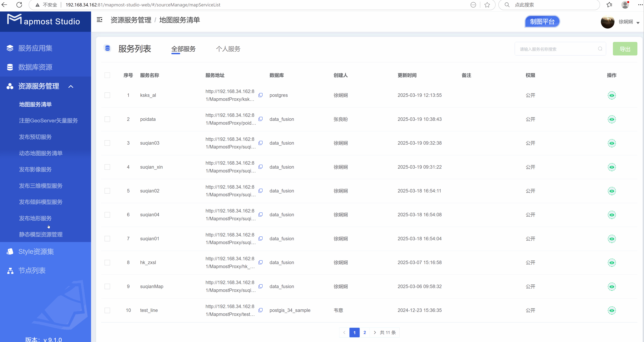Viewport: 644px width, 342px height.
Task: Open 发布三维模型服务 submenu item
Action: (x=41, y=186)
